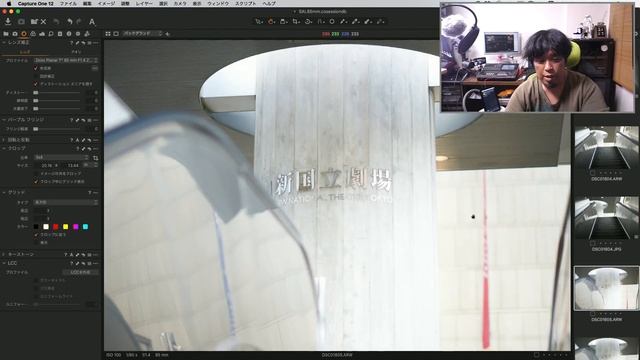Select the Spot removal circle tool

(332, 21)
